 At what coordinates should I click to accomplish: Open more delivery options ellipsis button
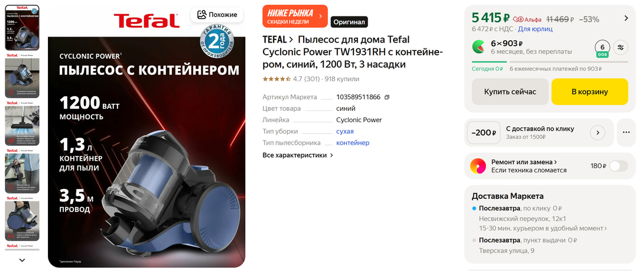626,133
